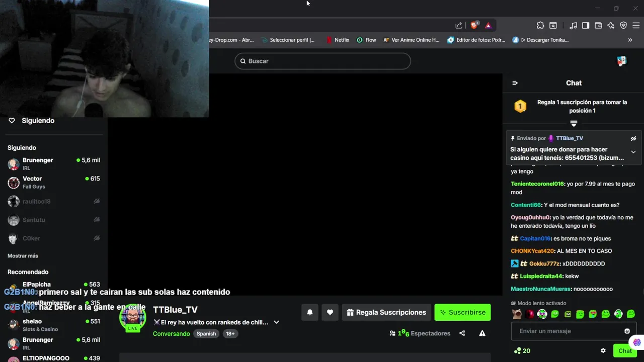This screenshot has width=644, height=362.
Task: Open shelao Slots & Casino channel
Action: (54, 325)
